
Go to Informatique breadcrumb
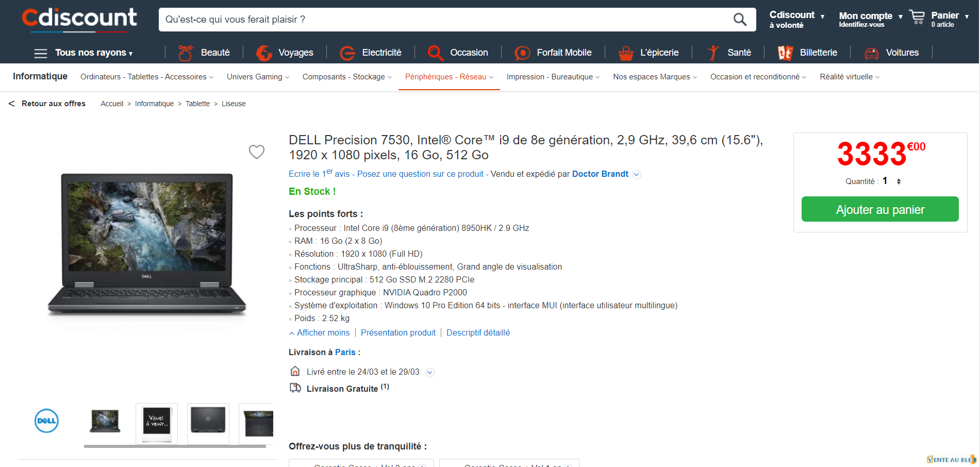pos(154,104)
